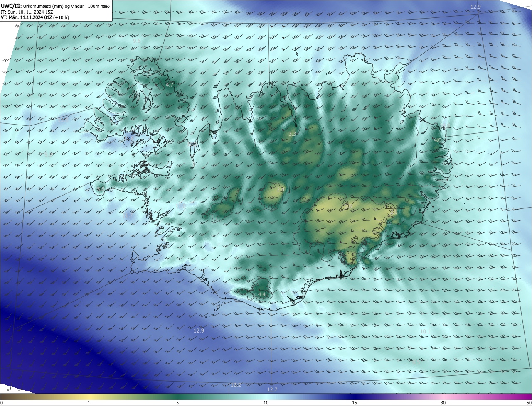Click the 12.9 value at the northeast grid corner
Screen dimensions: 532x406
[475, 7]
